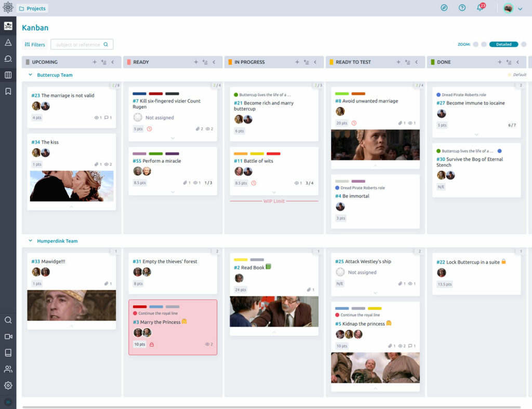Click the yellow tag on Read Book card
This screenshot has height=409, width=532.
click(x=241, y=260)
